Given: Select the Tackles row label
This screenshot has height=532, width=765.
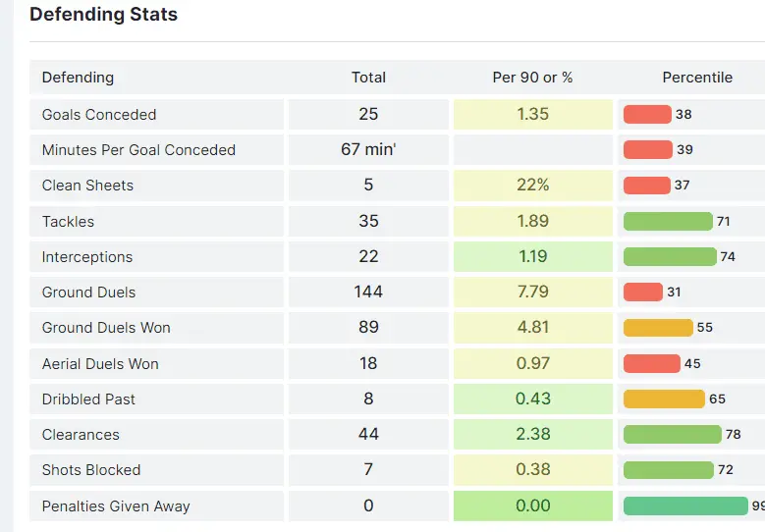Looking at the screenshot, I should pos(68,221).
